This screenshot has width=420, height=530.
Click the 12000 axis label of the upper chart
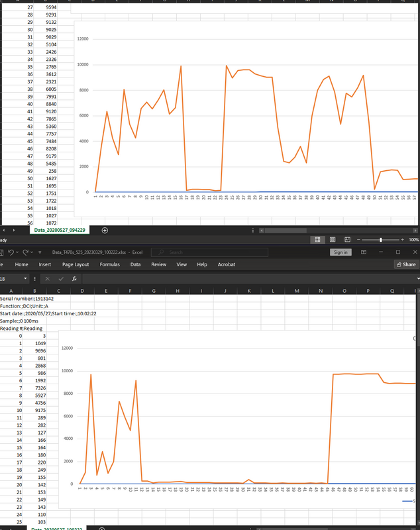[x=83, y=39]
